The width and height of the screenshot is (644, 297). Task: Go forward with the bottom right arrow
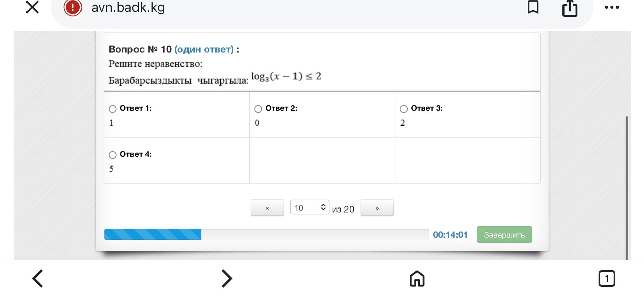tap(227, 278)
